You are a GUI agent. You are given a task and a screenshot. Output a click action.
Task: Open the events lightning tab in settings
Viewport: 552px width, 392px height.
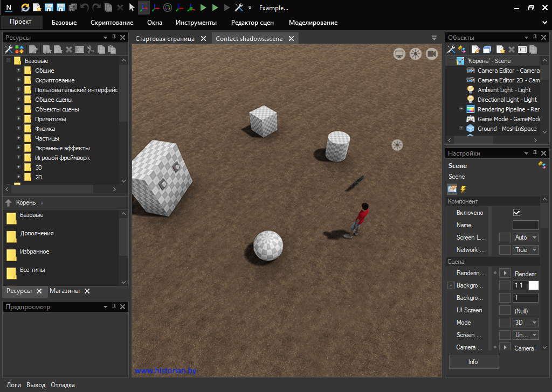click(463, 189)
